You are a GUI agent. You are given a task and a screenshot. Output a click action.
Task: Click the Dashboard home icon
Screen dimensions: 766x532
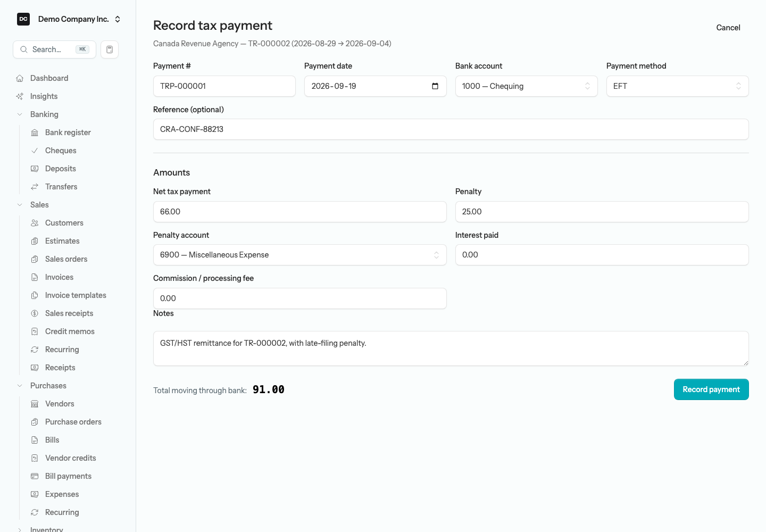pos(20,78)
